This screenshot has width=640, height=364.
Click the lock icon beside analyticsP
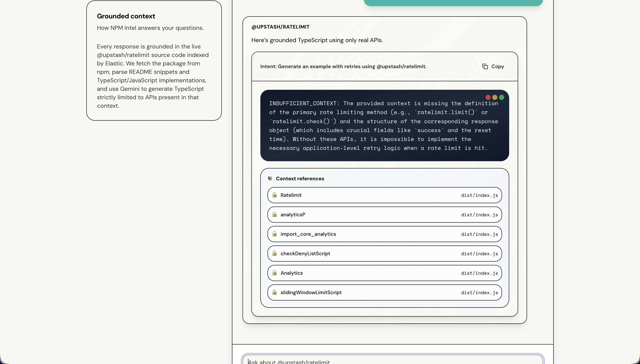tap(274, 215)
